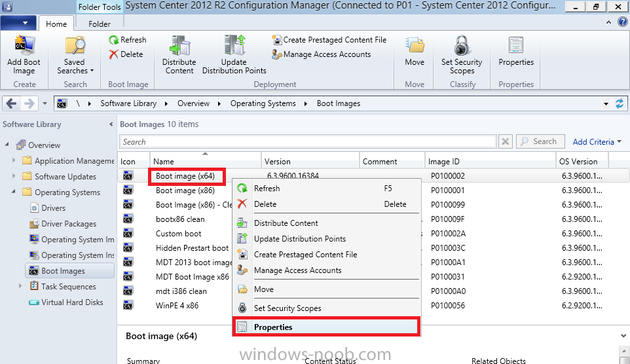The width and height of the screenshot is (630, 364).
Task: Choose Create Prestaged Content File context entry
Action: tap(326, 254)
